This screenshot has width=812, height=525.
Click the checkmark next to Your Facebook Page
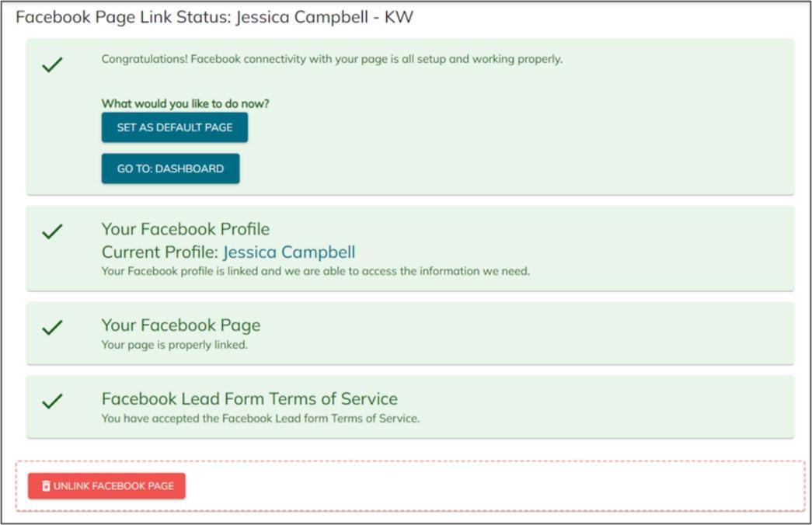tap(52, 327)
